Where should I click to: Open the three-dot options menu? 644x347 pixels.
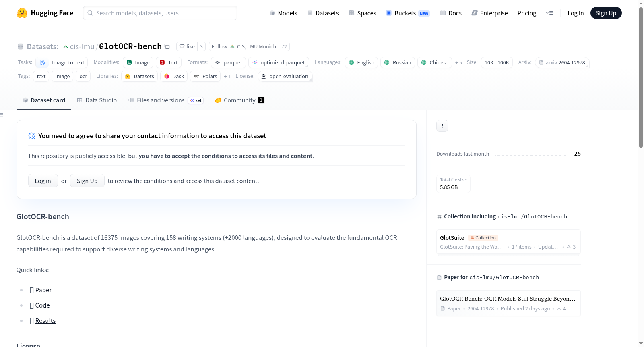(x=442, y=126)
